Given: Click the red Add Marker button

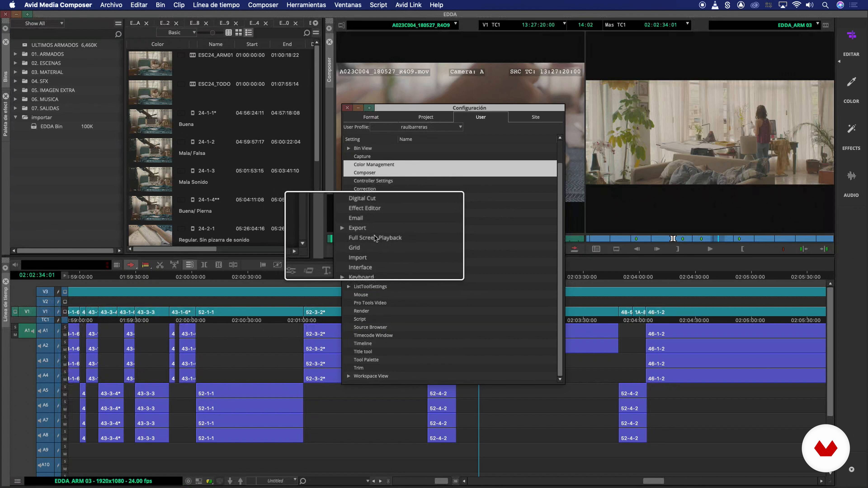Looking at the screenshot, I should (x=783, y=249).
